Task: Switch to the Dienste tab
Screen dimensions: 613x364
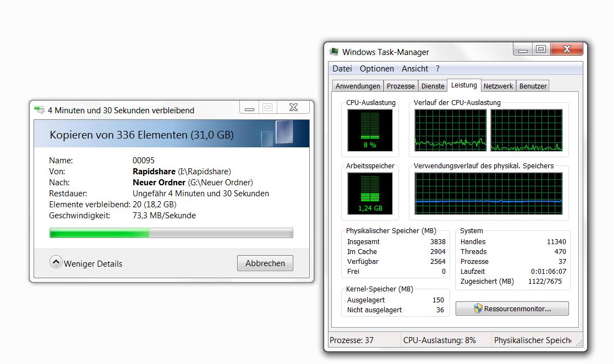Action: pos(433,86)
